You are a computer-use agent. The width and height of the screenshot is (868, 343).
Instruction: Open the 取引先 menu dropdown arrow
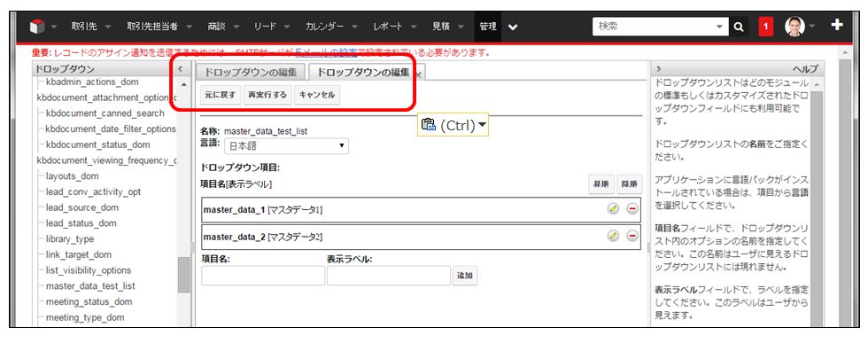coord(108,27)
